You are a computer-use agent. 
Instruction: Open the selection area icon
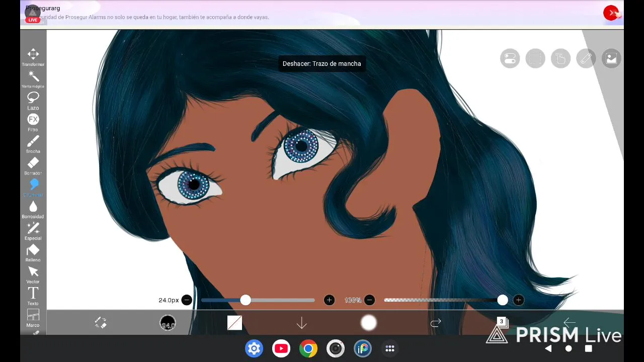click(x=535, y=58)
